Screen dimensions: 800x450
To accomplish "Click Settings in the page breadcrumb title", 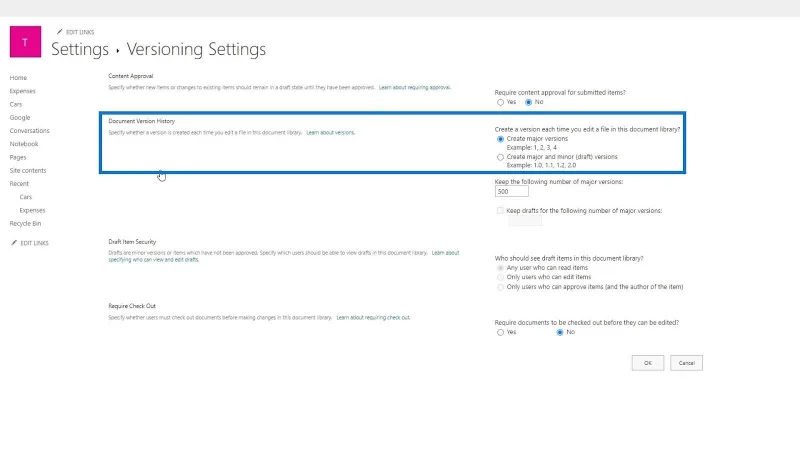I will click(80, 49).
